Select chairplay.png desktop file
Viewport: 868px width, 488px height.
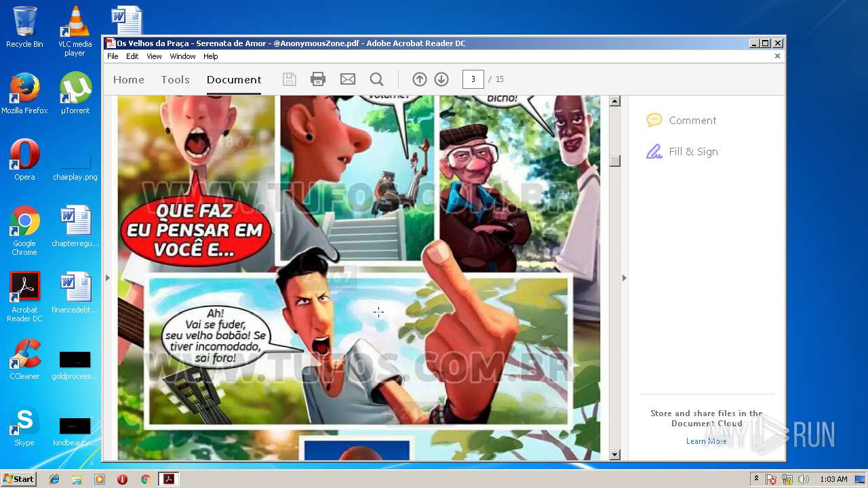point(75,166)
